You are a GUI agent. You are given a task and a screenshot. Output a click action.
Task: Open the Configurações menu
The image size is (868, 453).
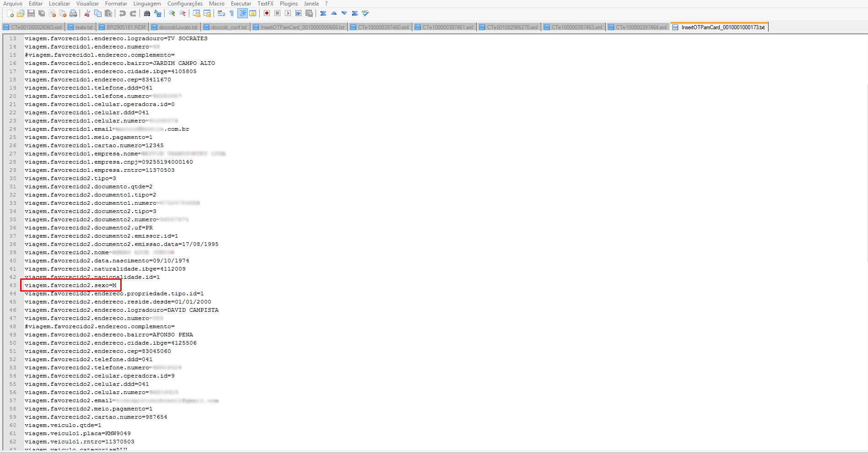[185, 4]
